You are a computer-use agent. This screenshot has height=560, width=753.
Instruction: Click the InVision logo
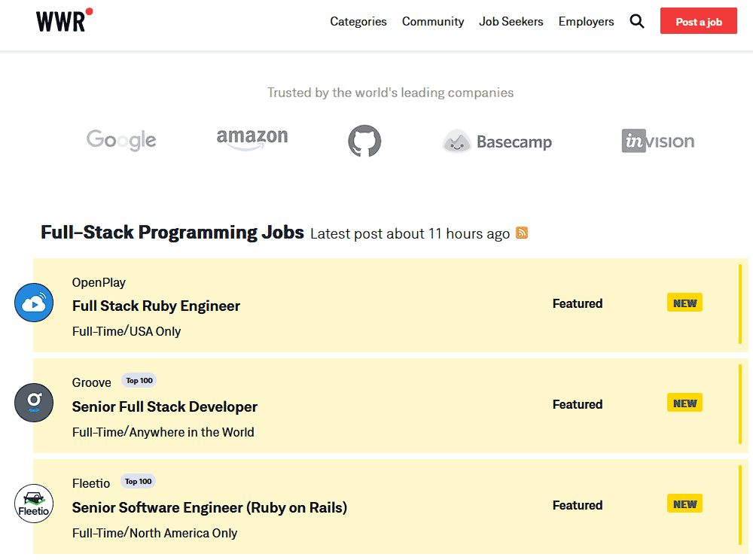coord(658,141)
